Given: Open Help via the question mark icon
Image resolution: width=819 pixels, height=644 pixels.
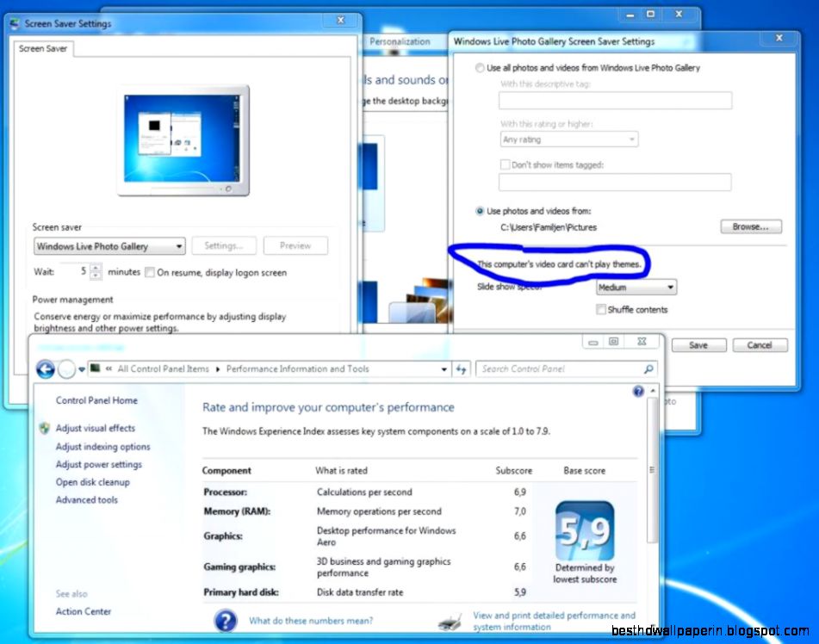Looking at the screenshot, I should (x=636, y=392).
